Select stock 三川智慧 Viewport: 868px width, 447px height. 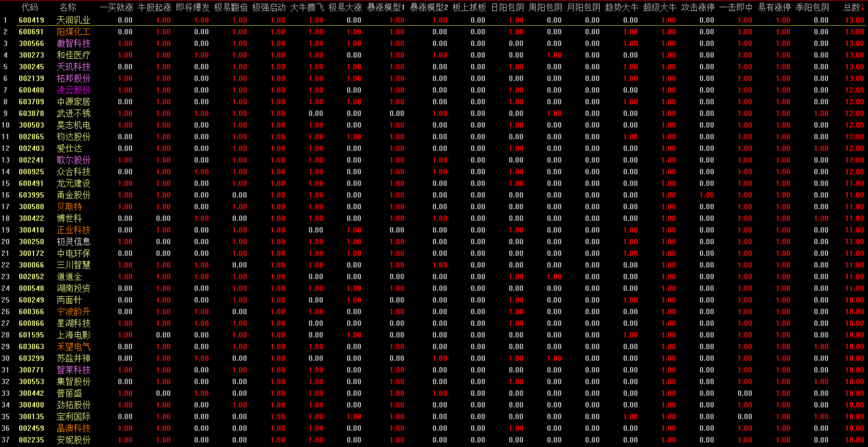[73, 265]
